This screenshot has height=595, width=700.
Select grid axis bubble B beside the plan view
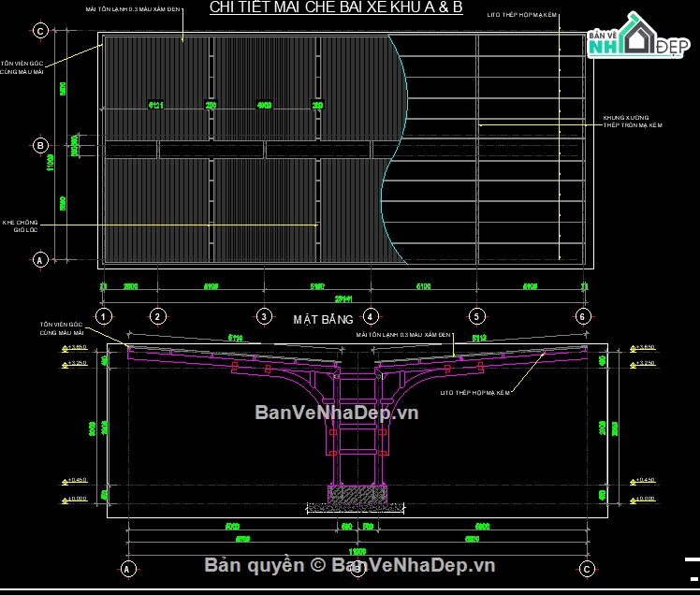tap(40, 146)
